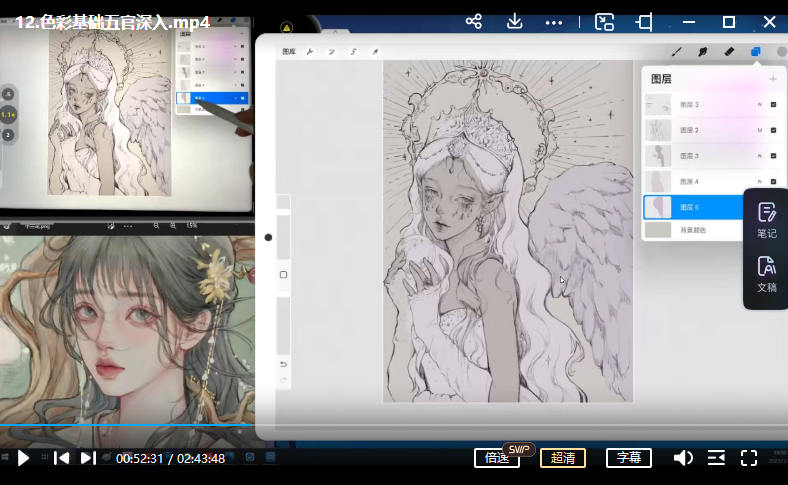Viewport: 788px width, 485px height.
Task: Open the 文稿 transcript panel
Action: click(766, 273)
